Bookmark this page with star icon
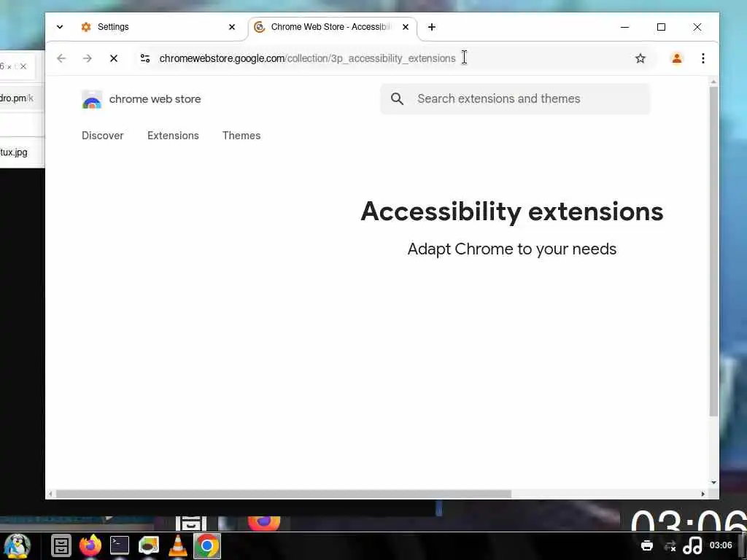The width and height of the screenshot is (747, 560). coord(640,58)
